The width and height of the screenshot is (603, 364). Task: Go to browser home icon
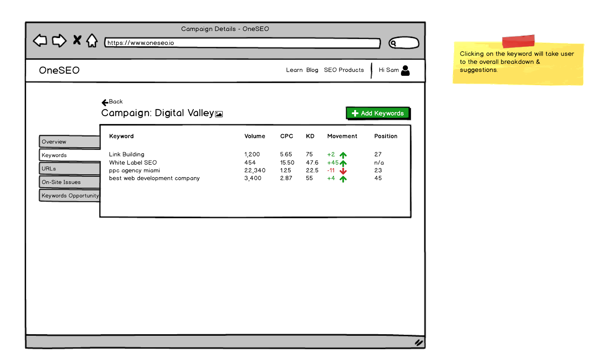pos(92,40)
